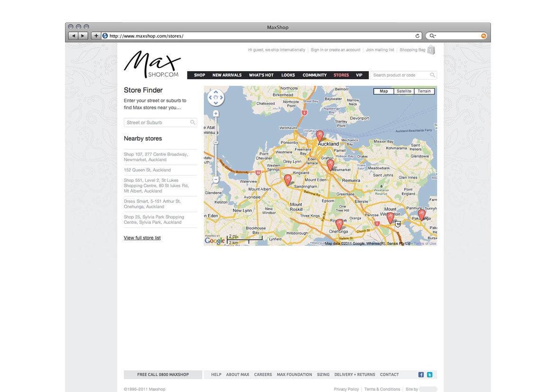Click the HELP footer link

pos(216,374)
